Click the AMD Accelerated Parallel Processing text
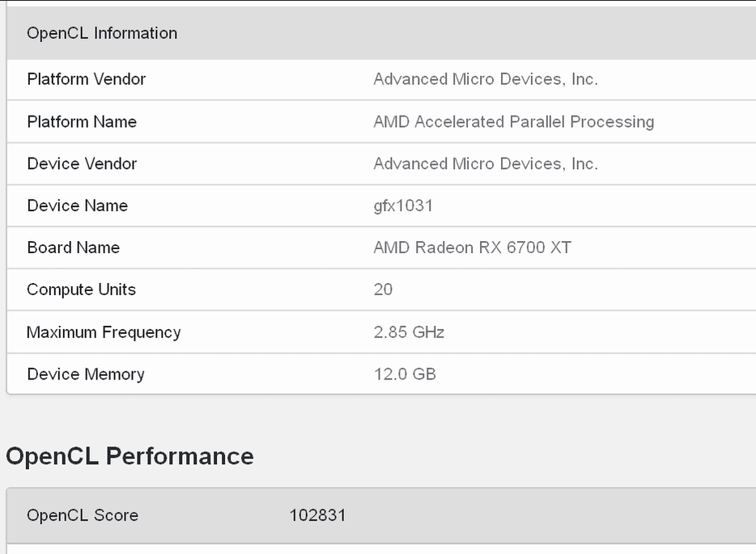 pyautogui.click(x=513, y=121)
